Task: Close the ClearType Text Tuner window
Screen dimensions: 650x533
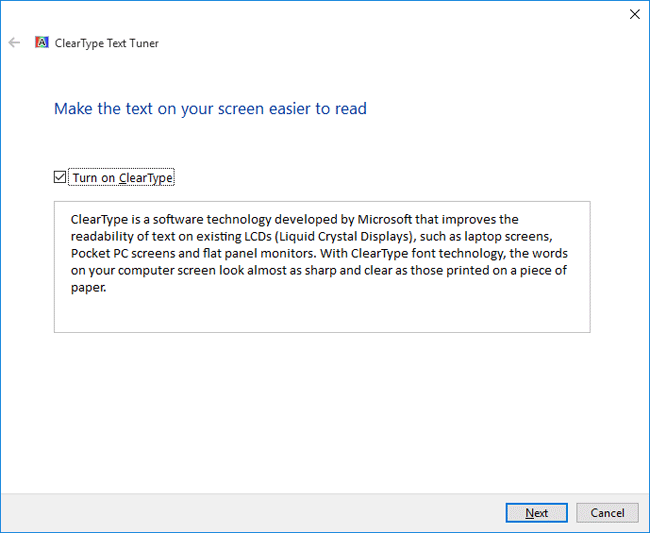Action: point(633,14)
